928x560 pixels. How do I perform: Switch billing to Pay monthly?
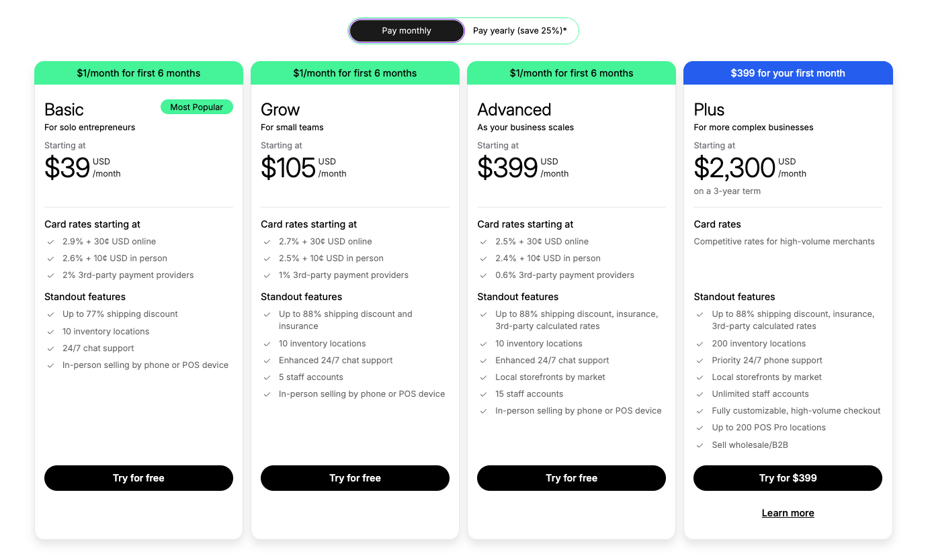tap(407, 31)
